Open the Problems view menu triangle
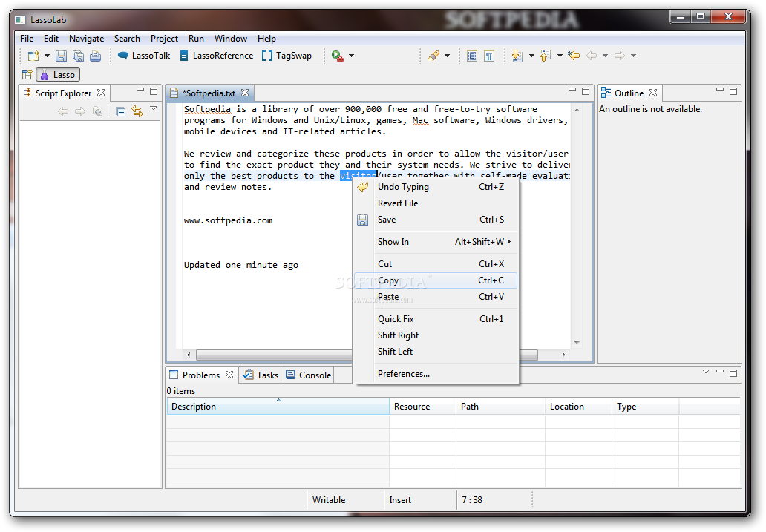766x532 pixels. point(706,372)
